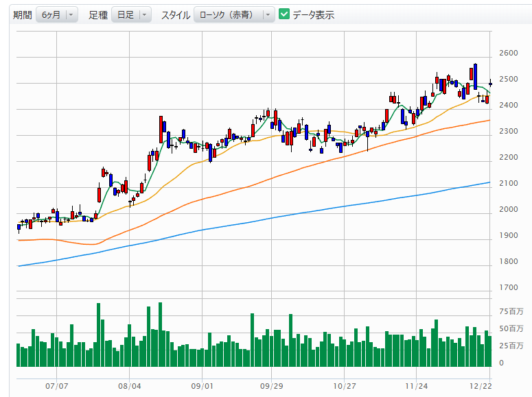Image resolution: width=532 pixels, height=397 pixels.
Task: Click the arrow beside 6ヶ月
Action: click(72, 15)
